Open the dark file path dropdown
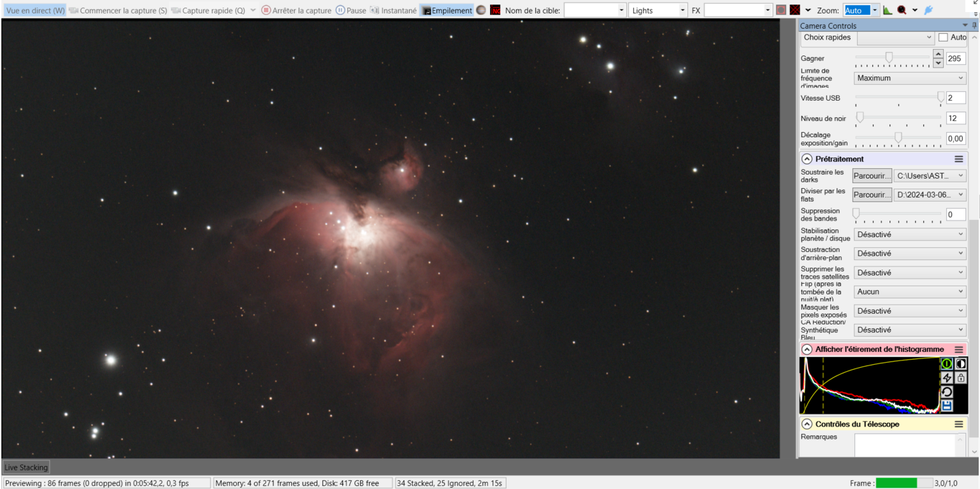 [x=930, y=175]
